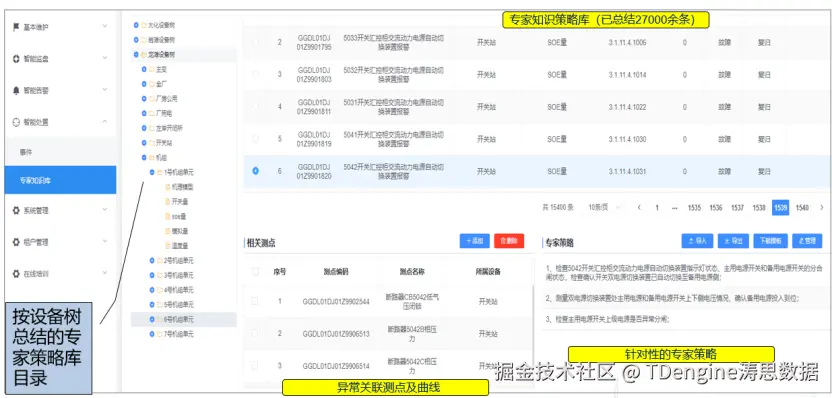The width and height of the screenshot is (832, 398).
Task: Click the 下载模板 button
Action: pos(770,241)
